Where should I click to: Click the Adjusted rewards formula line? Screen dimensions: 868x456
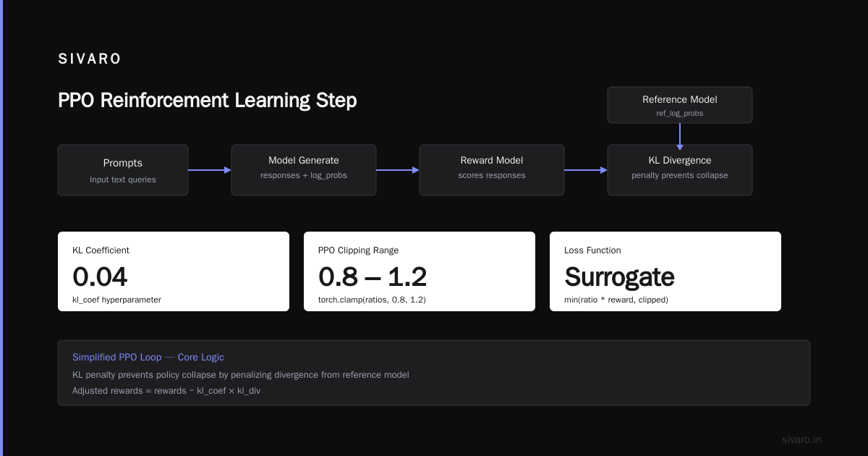pos(166,391)
